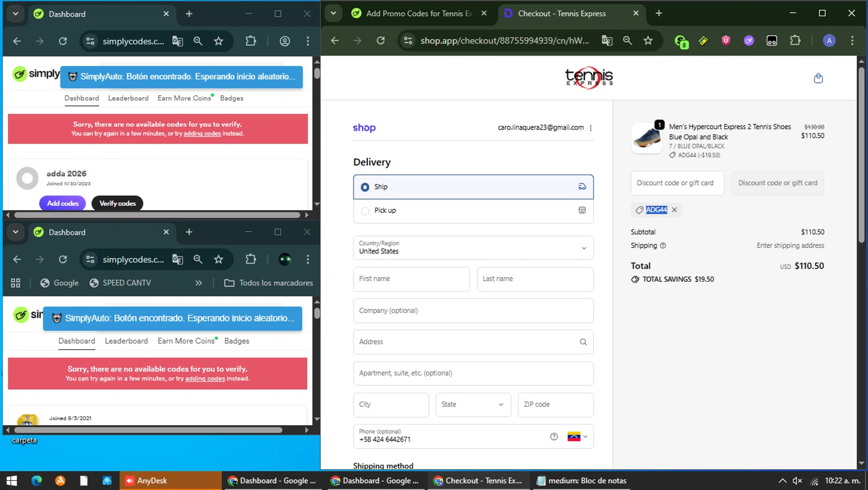Viewport: 868px width, 490px height.
Task: Expand more bookmarks chevron in bottom-left window
Action: (x=198, y=283)
